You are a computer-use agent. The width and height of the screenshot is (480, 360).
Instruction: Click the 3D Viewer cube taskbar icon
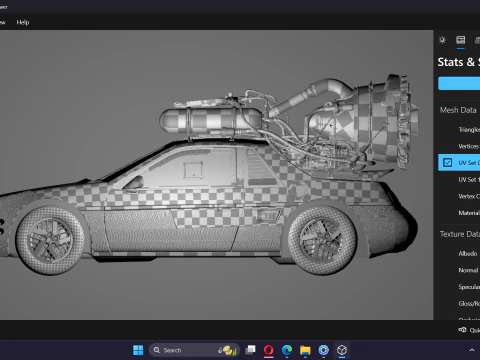[x=342, y=350]
